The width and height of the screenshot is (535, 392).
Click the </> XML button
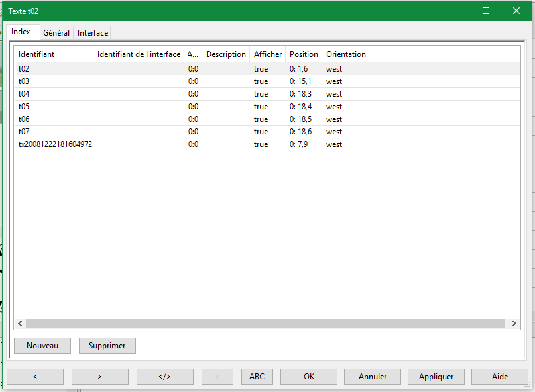[x=164, y=377]
